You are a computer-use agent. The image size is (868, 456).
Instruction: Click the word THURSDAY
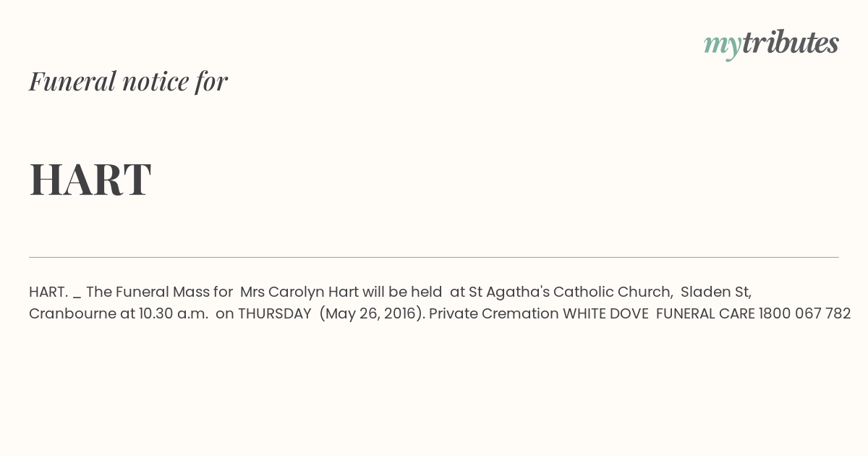tap(275, 313)
